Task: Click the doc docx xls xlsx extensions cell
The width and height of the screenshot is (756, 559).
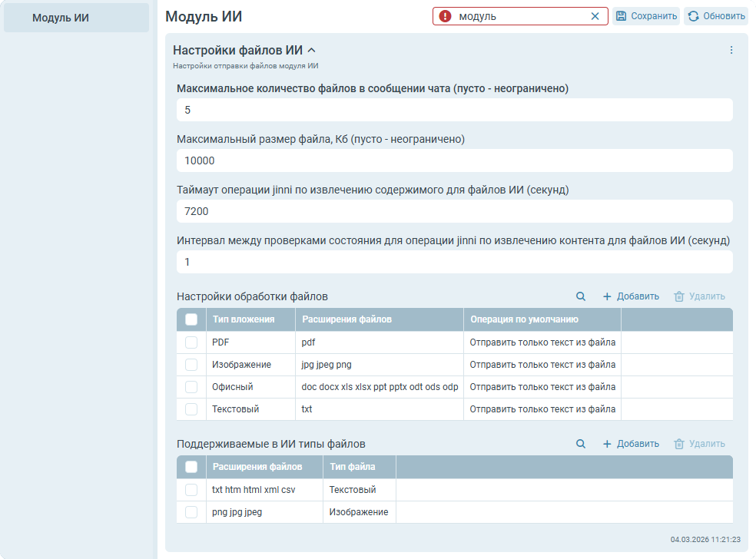Action: coord(380,387)
